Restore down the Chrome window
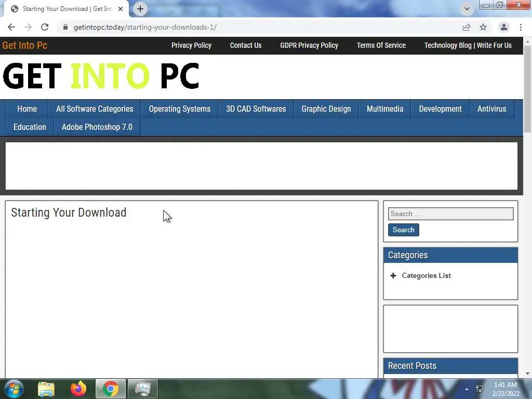532x399 pixels. coord(499,5)
